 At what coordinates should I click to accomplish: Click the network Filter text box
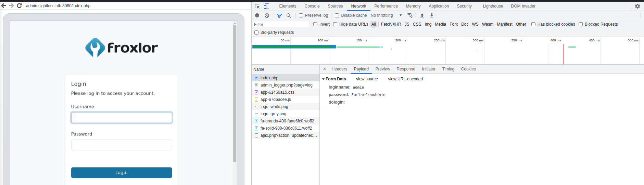click(281, 25)
